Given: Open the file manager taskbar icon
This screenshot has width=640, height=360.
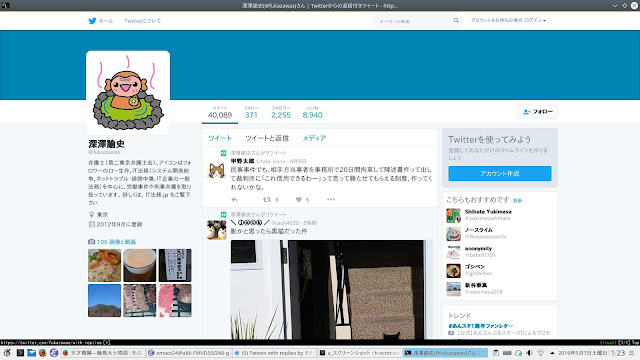Looking at the screenshot, I should click(x=31, y=353).
